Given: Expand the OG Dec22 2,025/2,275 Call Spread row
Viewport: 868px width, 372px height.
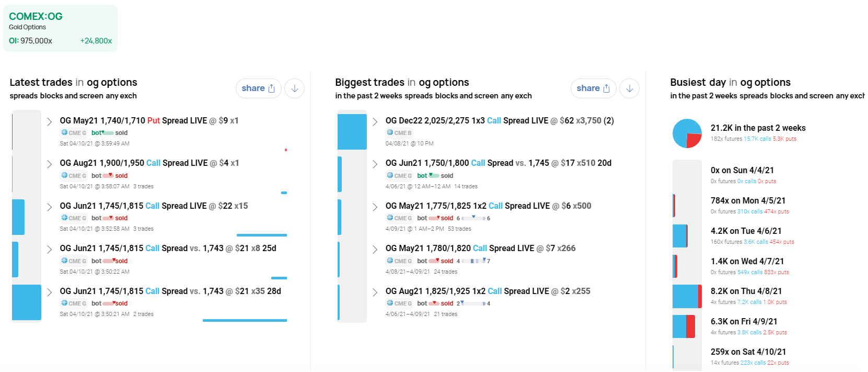Looking at the screenshot, I should coord(375,121).
